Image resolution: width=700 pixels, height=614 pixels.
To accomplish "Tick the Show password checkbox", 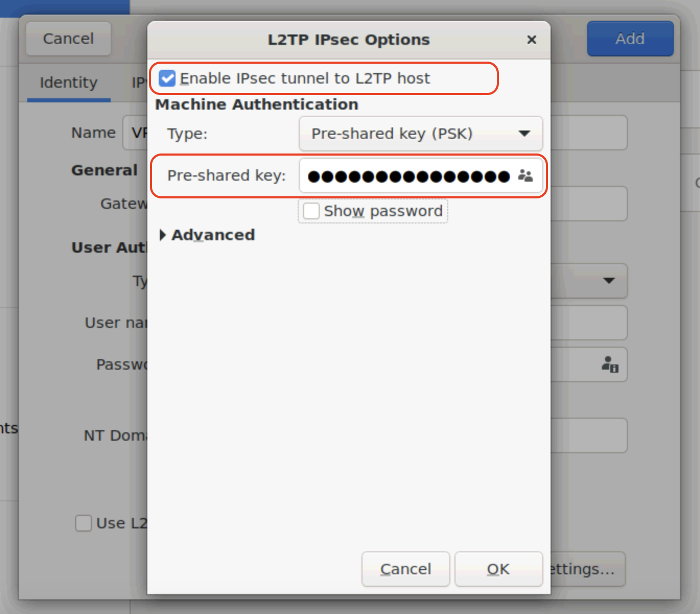I will pos(311,211).
